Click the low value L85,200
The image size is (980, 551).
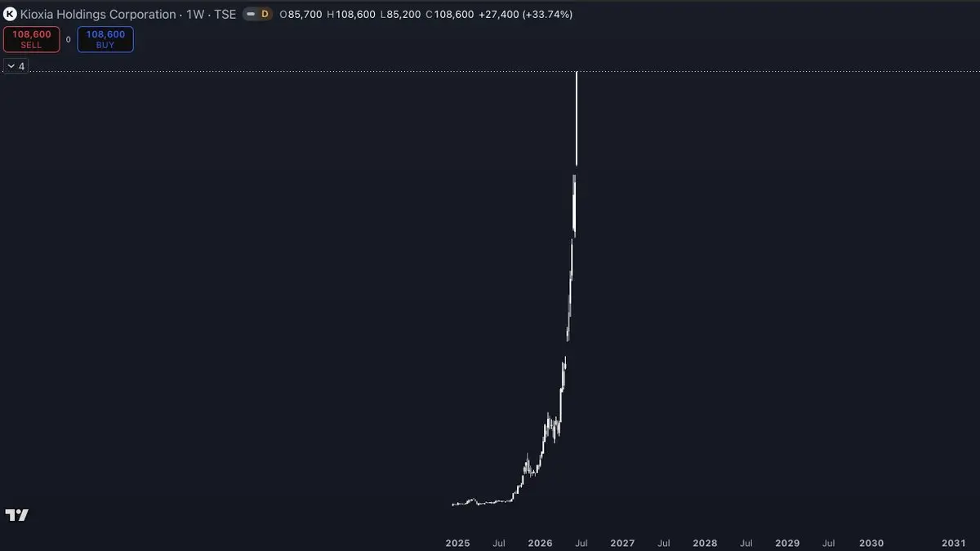(x=401, y=15)
